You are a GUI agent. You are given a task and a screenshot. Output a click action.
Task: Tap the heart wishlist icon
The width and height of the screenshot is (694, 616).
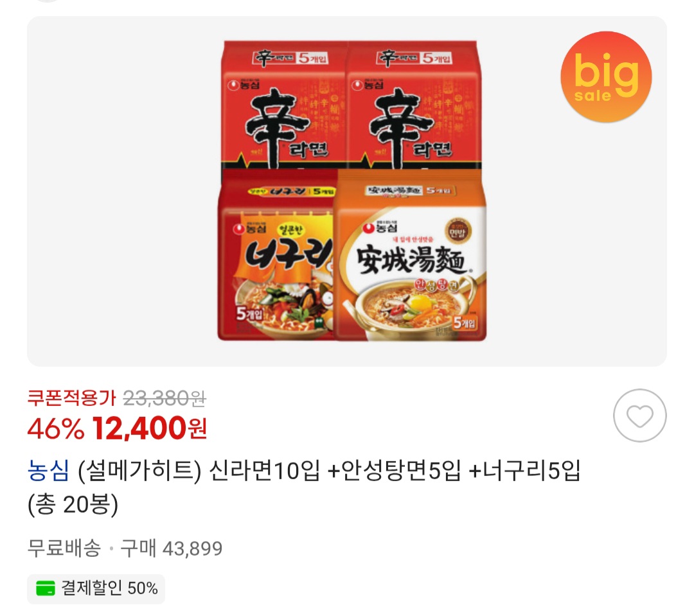point(639,415)
